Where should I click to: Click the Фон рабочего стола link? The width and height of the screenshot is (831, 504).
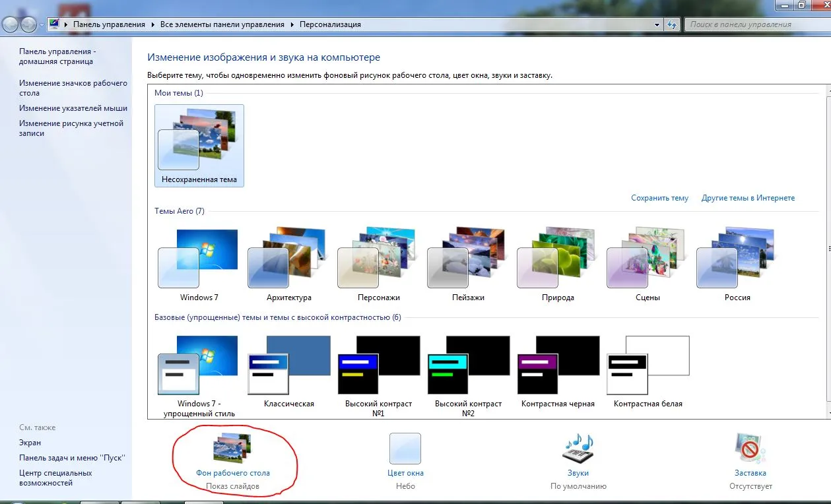tap(233, 473)
